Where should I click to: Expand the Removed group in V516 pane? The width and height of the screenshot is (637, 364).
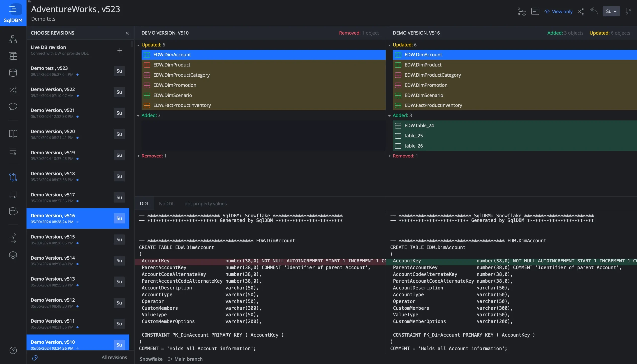click(390, 156)
